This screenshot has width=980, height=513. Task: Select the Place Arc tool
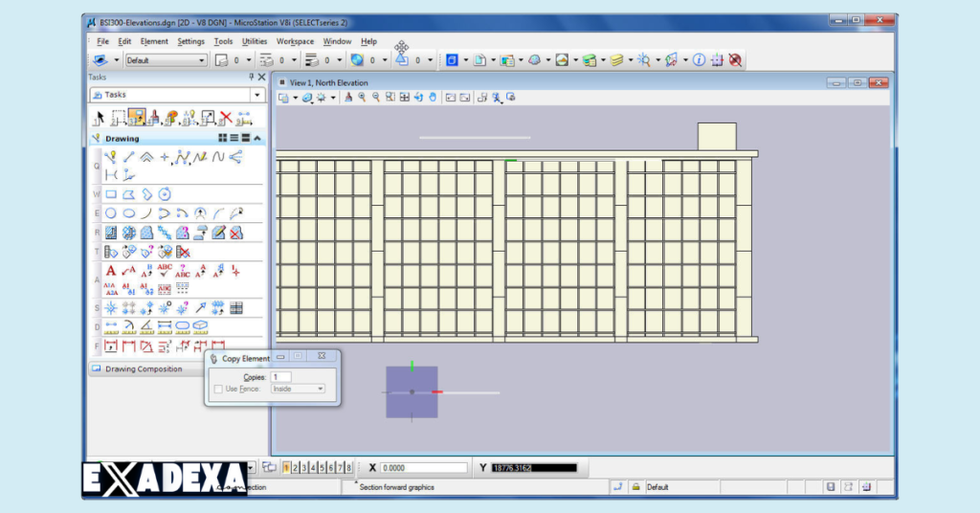(146, 213)
